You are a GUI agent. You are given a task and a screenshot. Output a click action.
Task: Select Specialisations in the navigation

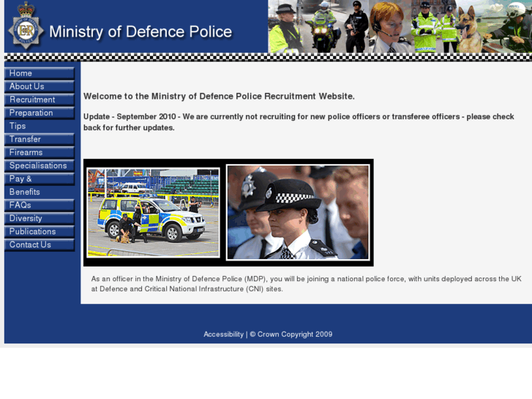click(40, 165)
